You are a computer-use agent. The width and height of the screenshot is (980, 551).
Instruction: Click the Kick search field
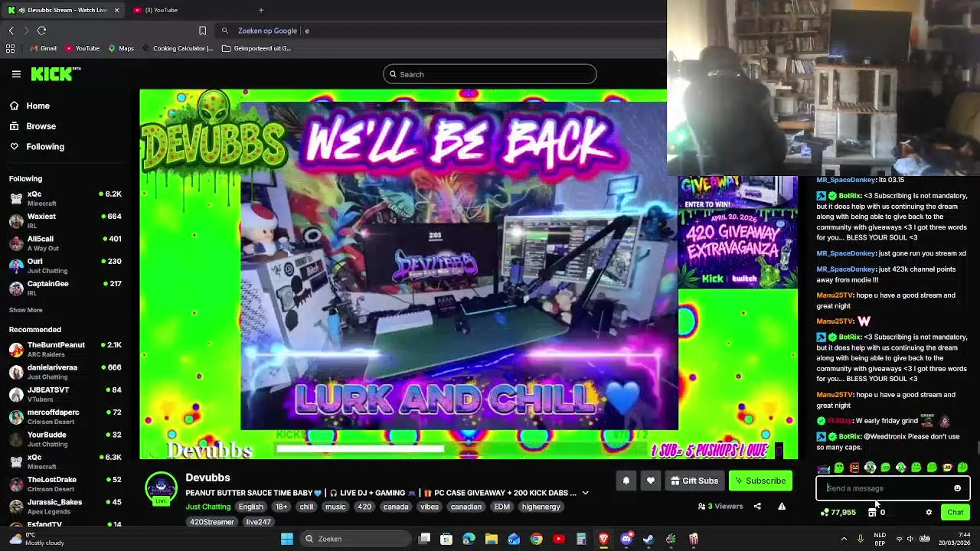point(490,74)
